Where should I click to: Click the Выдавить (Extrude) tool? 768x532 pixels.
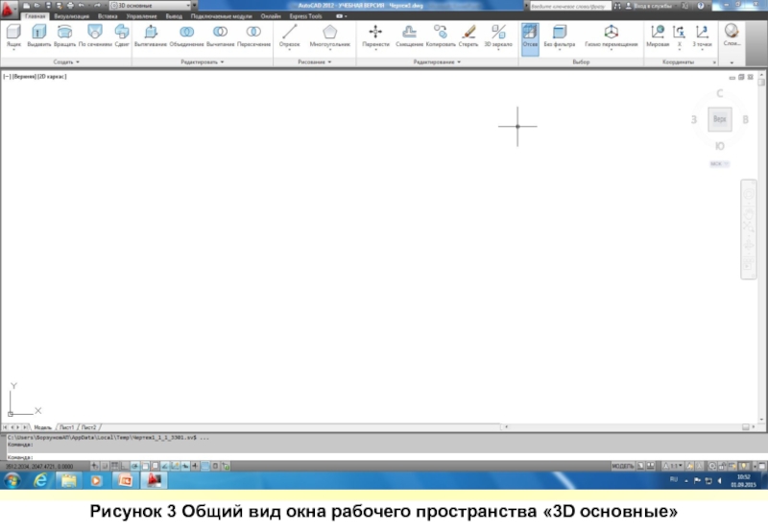(39, 34)
